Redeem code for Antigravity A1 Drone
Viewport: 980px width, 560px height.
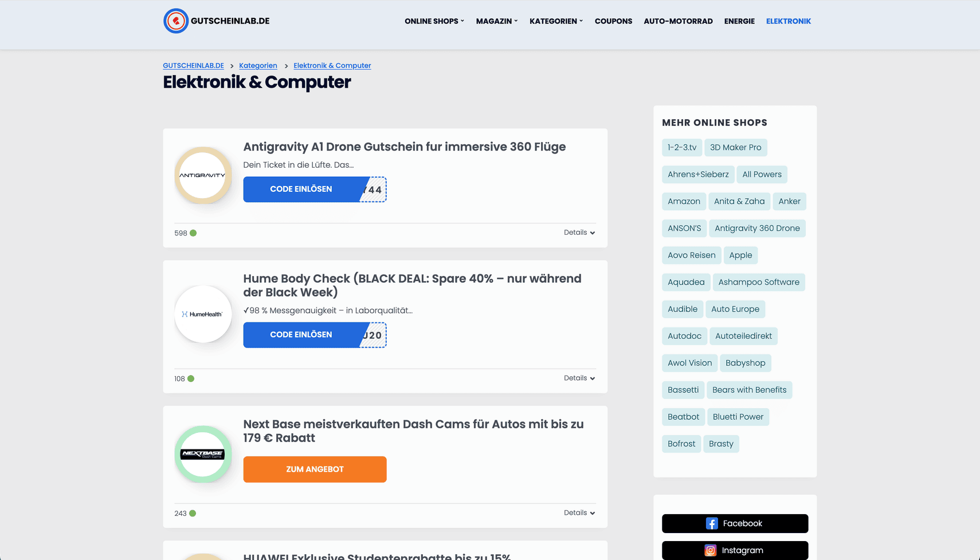tap(301, 189)
